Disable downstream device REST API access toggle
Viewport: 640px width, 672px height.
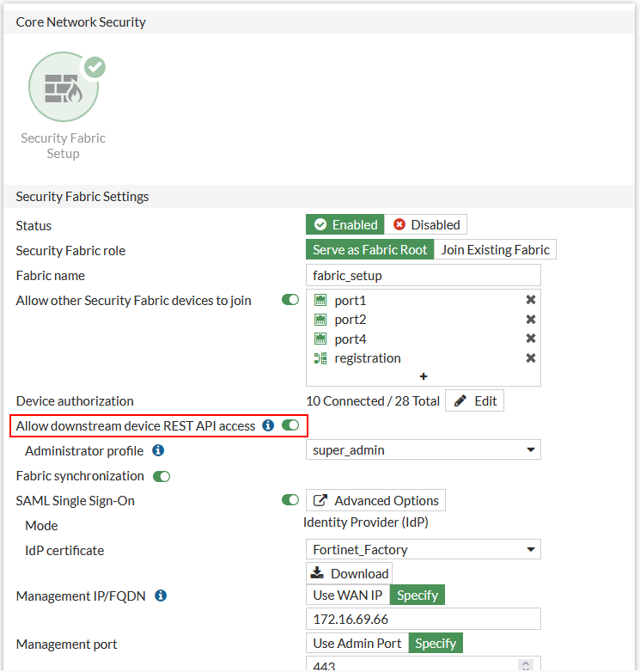290,425
